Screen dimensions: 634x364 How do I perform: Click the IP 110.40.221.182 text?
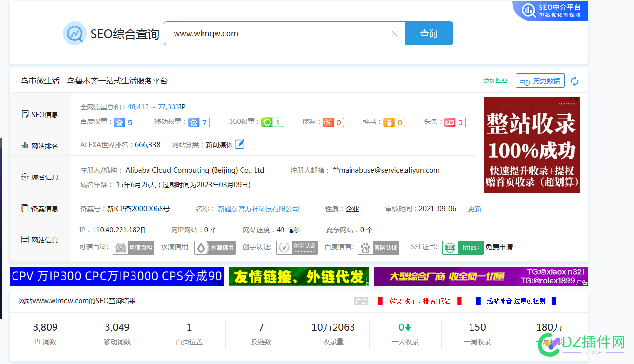click(119, 230)
